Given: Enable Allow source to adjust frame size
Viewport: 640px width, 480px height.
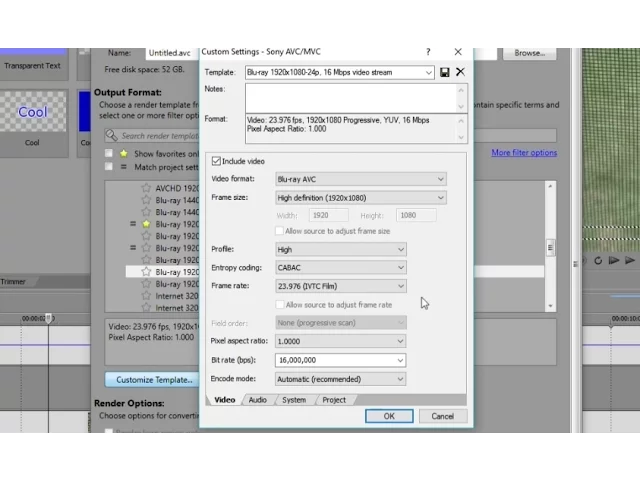Looking at the screenshot, I should click(x=280, y=231).
